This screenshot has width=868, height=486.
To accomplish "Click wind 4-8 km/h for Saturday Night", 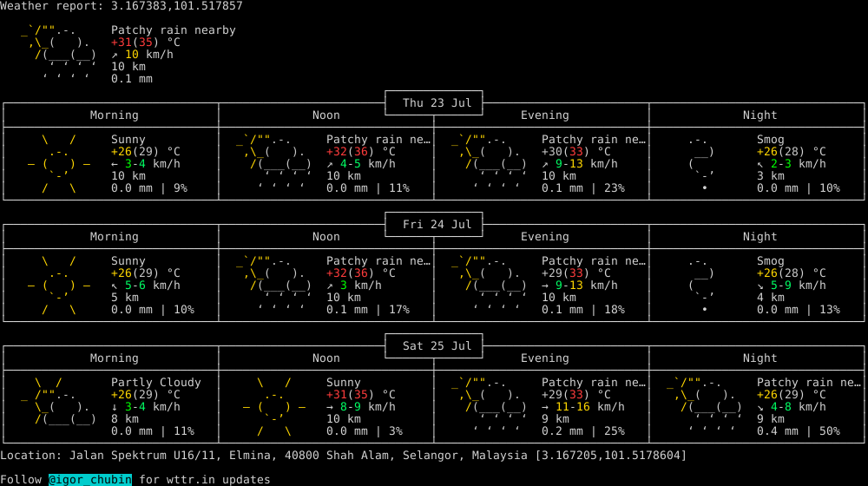I will pos(791,407).
